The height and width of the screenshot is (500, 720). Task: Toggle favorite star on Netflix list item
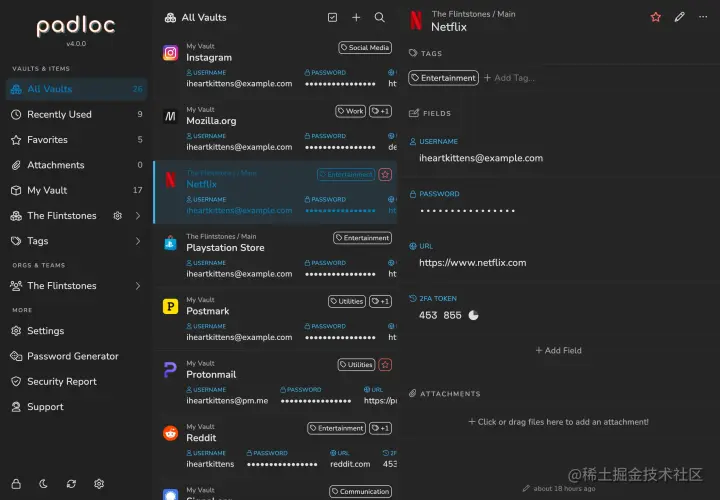(385, 174)
